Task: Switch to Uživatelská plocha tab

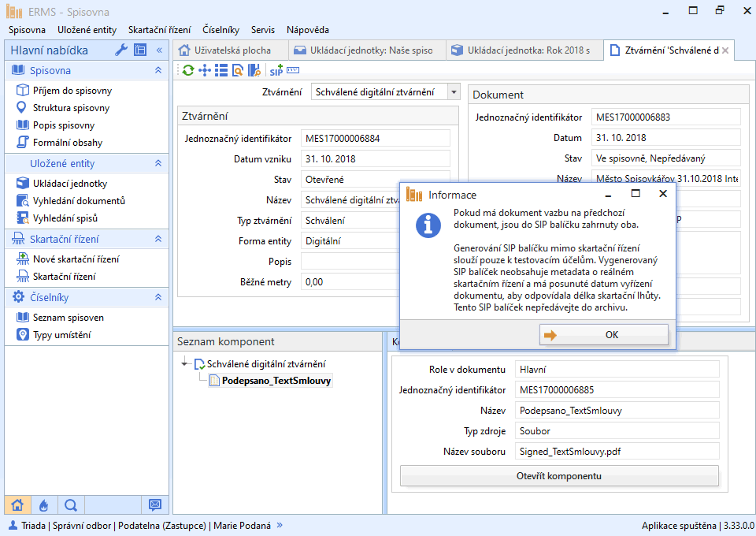Action: click(x=231, y=50)
